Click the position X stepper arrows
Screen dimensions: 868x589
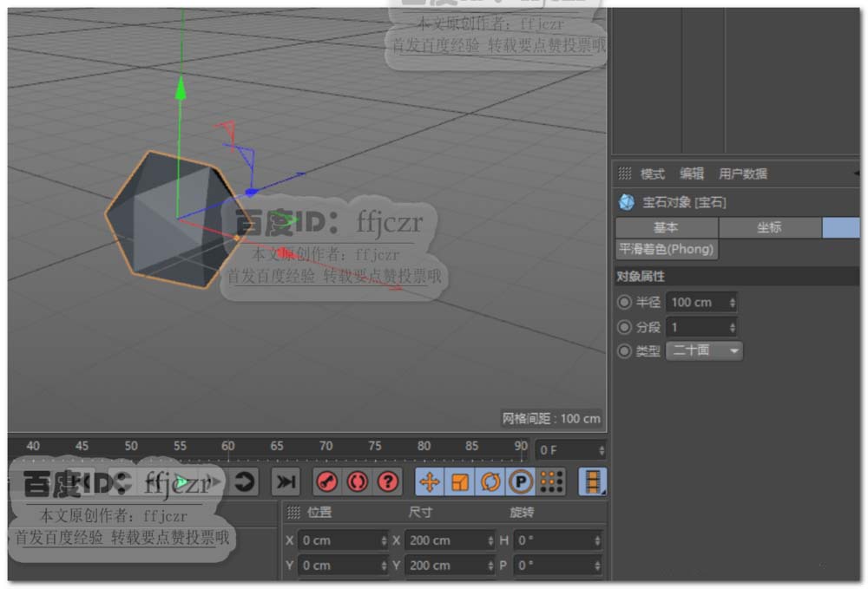coord(384,540)
